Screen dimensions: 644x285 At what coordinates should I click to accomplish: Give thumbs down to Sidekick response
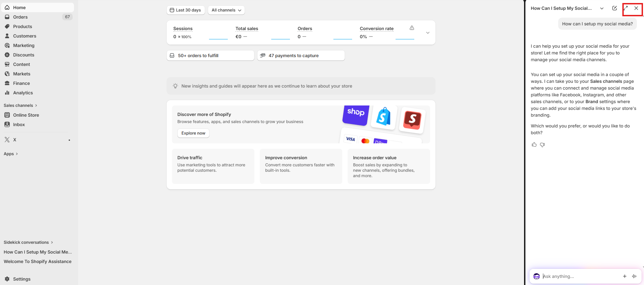coord(542,145)
